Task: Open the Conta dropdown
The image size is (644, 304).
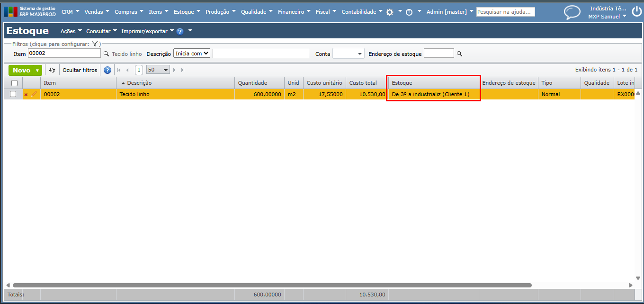Action: [x=349, y=54]
